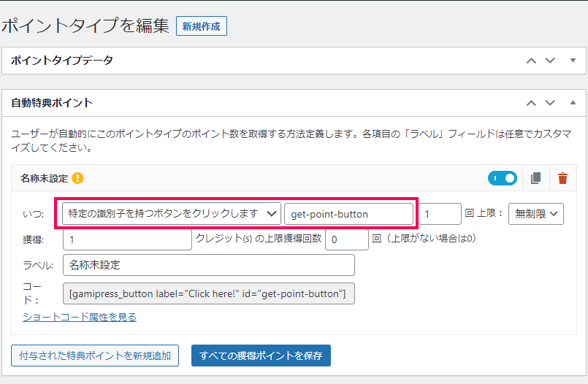
Task: Click the 名称未設定 requirement header title
Action: pos(45,178)
